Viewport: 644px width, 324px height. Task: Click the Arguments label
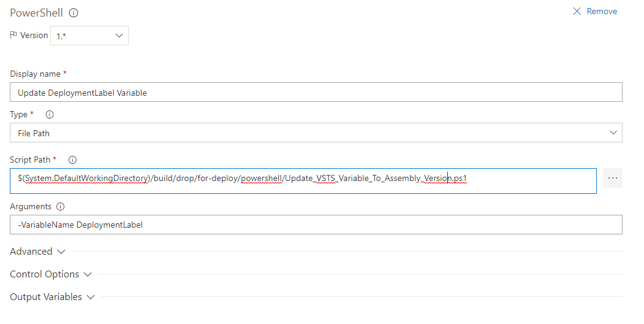click(x=31, y=206)
